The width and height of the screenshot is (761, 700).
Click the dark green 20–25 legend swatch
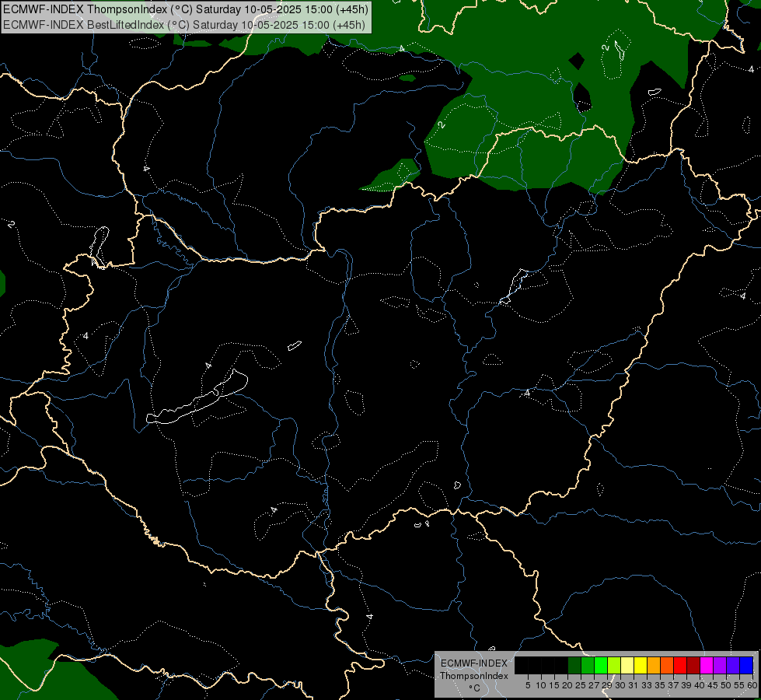574,665
